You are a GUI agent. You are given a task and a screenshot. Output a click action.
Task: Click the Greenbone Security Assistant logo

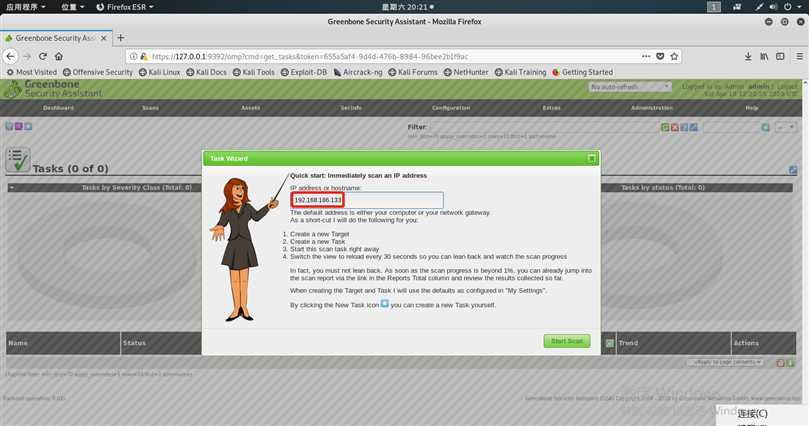tap(53, 89)
